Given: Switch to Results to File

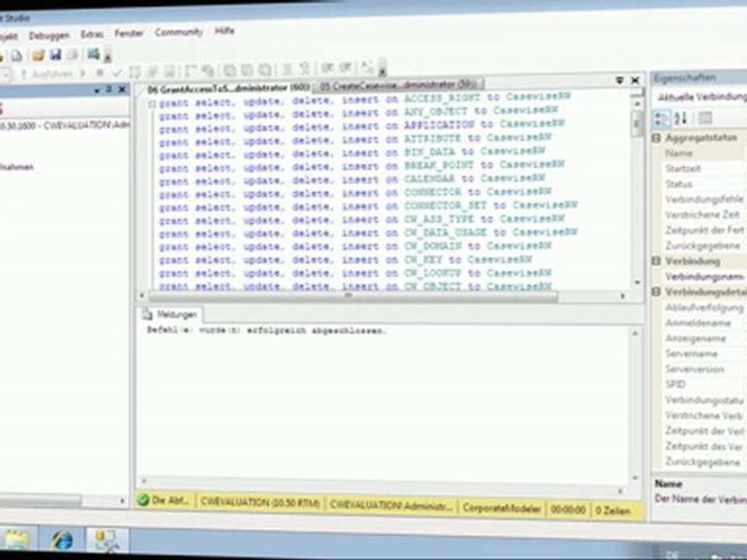Looking at the screenshot, I should click(x=265, y=70).
